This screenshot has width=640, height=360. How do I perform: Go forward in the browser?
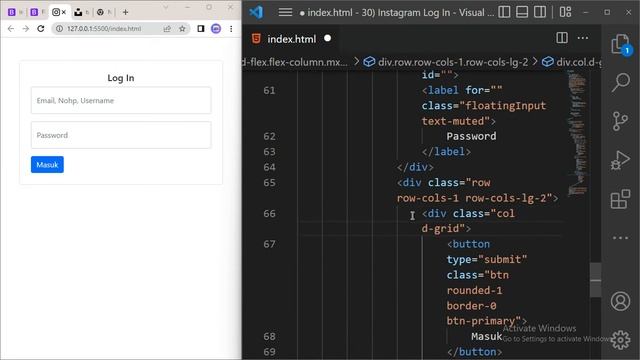(26, 29)
